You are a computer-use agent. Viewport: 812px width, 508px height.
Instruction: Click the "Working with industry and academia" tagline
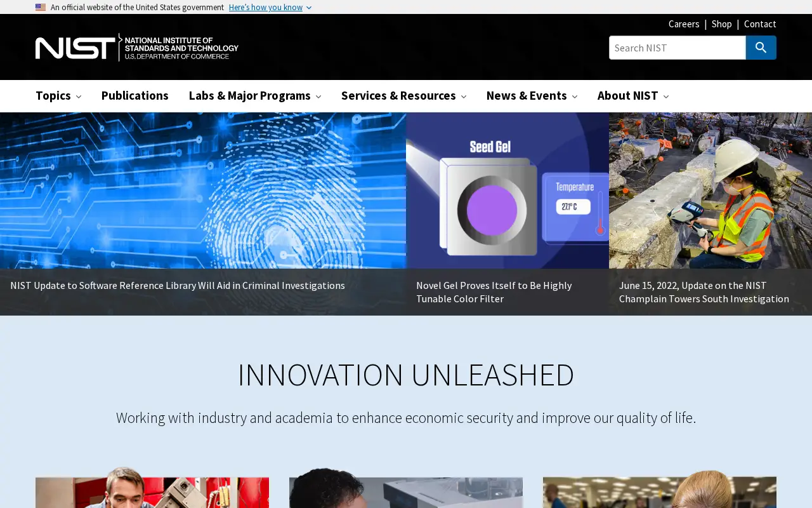pos(406,418)
